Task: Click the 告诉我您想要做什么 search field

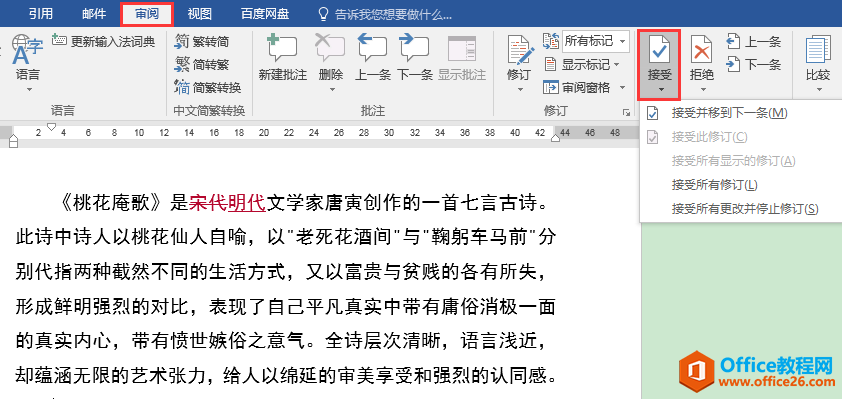Action: pos(394,14)
